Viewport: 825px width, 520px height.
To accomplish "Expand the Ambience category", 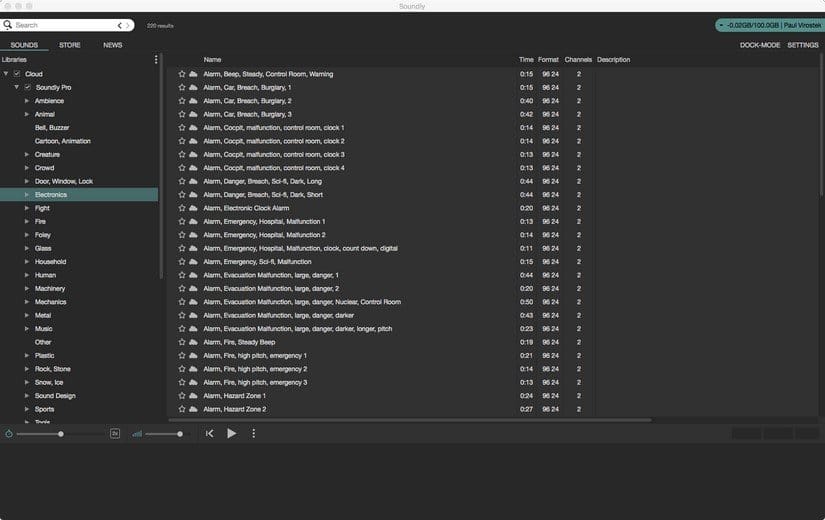I will coord(27,101).
